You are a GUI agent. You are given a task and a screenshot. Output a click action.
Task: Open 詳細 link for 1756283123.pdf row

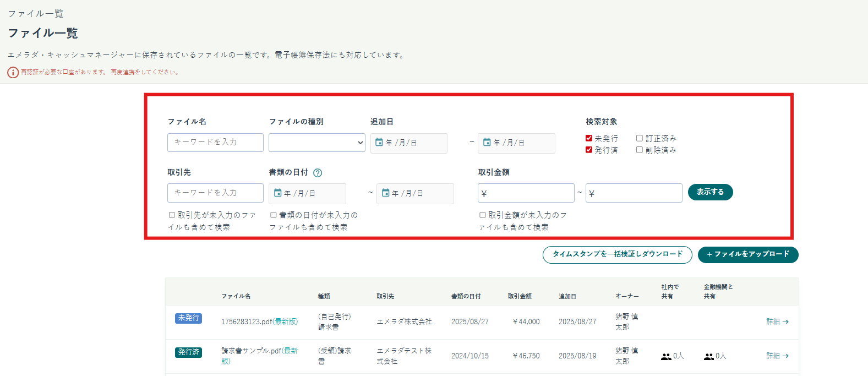pyautogui.click(x=777, y=321)
